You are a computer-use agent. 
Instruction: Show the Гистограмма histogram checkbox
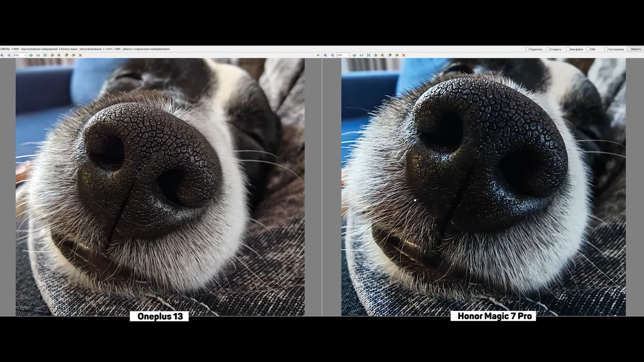(x=606, y=49)
